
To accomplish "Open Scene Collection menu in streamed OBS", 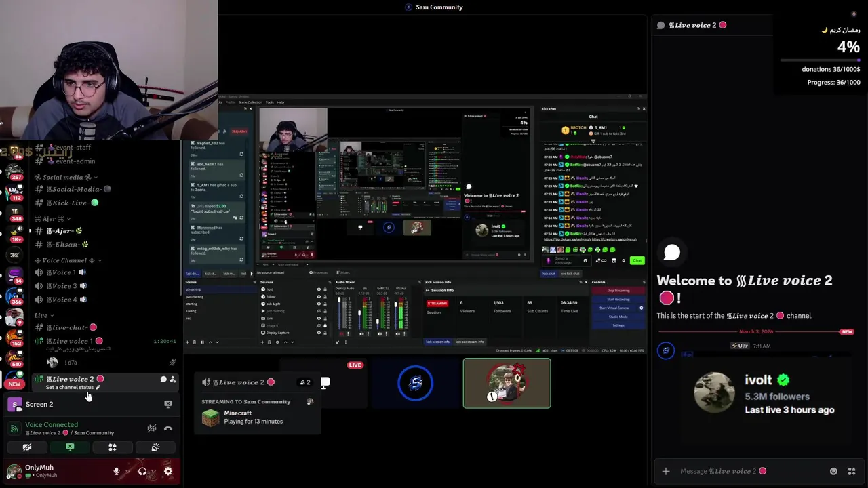I will point(250,102).
